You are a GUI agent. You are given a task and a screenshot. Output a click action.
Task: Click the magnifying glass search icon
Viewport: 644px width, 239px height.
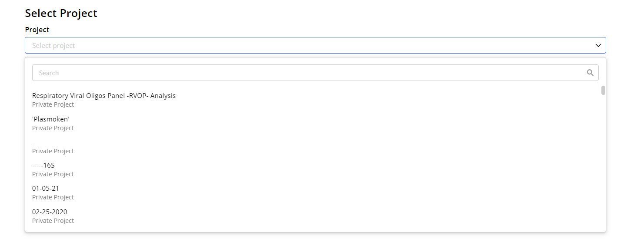[x=590, y=73]
